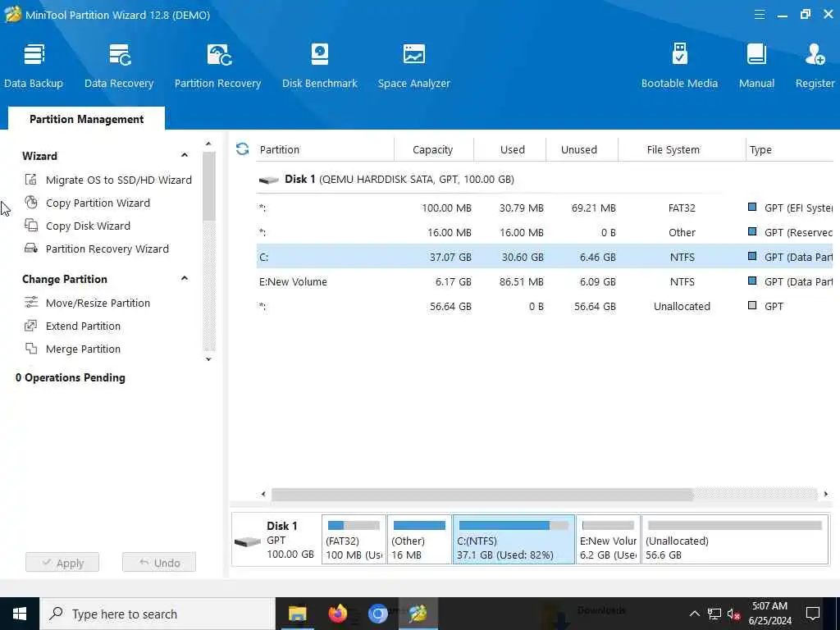Refresh the partition list

pyautogui.click(x=242, y=149)
